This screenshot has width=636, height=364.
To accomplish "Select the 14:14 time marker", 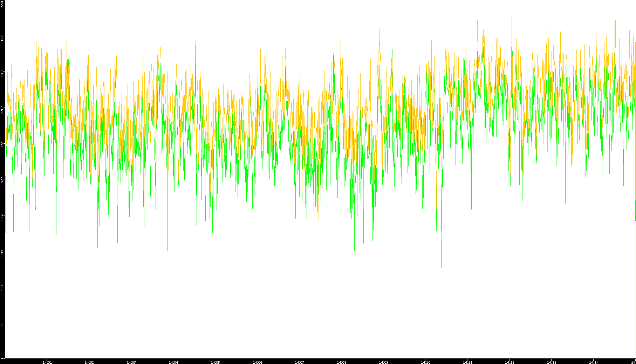I will 594,362.
